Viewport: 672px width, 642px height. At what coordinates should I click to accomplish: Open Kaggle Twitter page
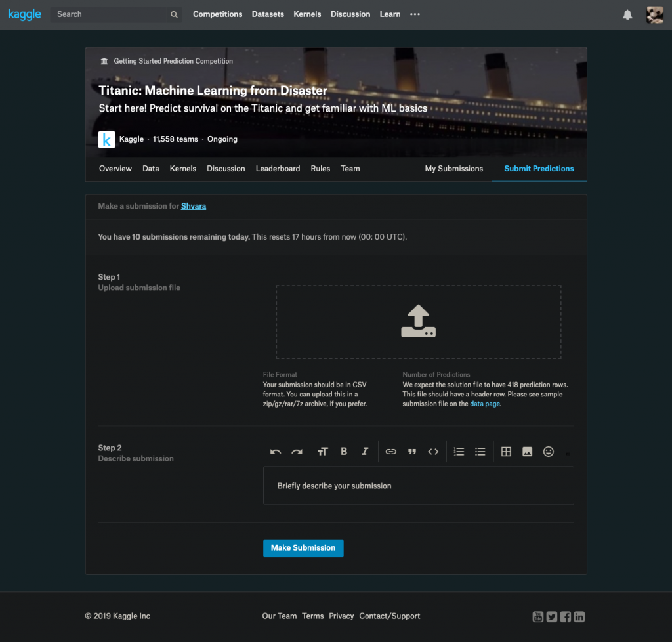pos(551,616)
